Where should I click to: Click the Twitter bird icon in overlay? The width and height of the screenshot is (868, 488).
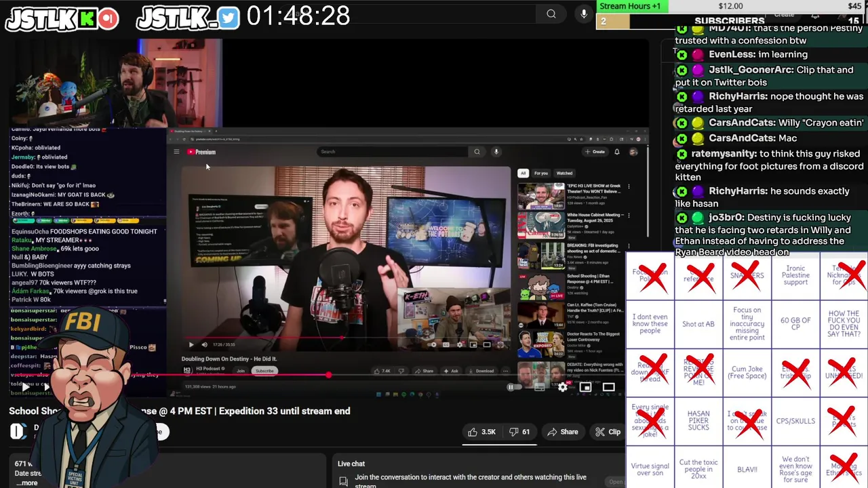coord(229,18)
